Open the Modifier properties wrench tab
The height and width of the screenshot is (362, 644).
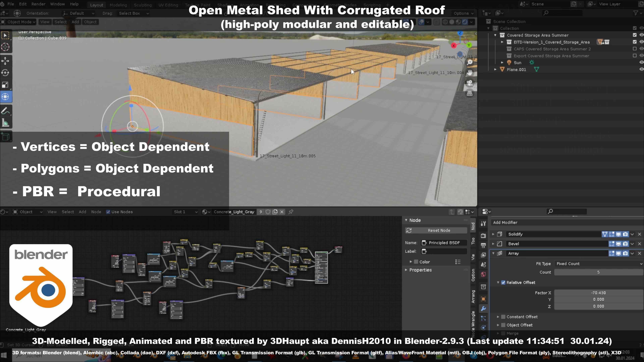483,309
